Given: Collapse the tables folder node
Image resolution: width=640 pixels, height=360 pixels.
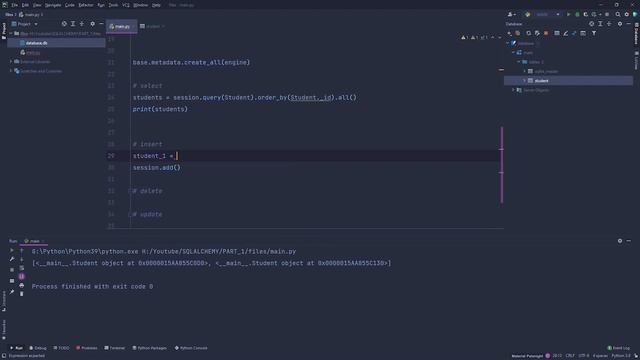Looking at the screenshot, I should 519,62.
